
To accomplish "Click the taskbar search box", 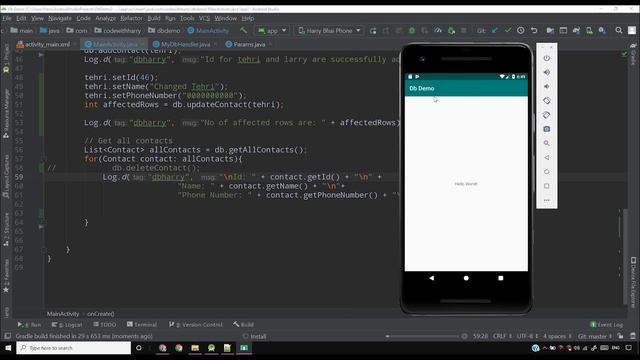I will click(x=73, y=348).
